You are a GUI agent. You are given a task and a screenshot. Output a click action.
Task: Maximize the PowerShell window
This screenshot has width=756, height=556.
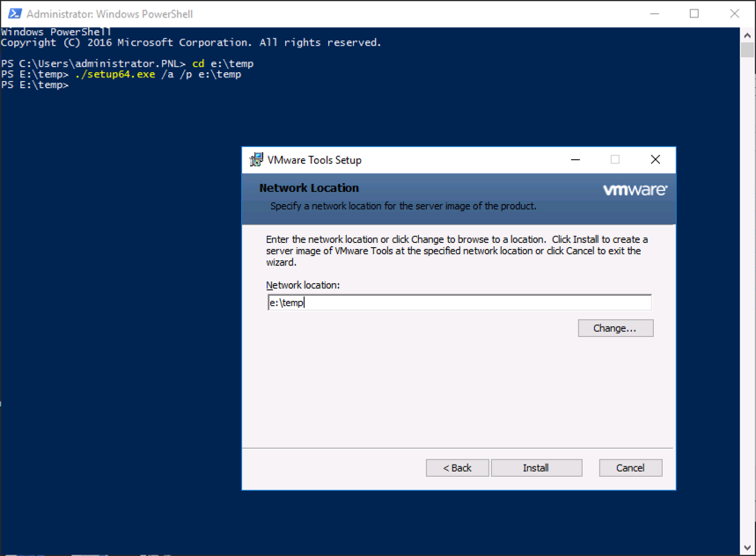click(x=694, y=13)
